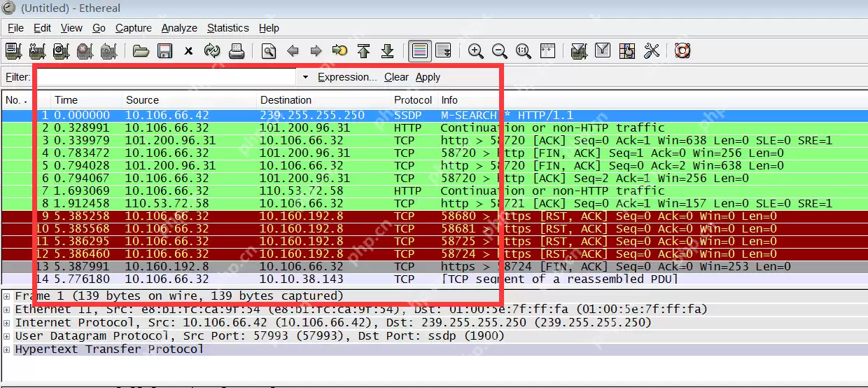The image size is (868, 388).
Task: Save the capture using the floppy disk icon
Action: coord(164,51)
